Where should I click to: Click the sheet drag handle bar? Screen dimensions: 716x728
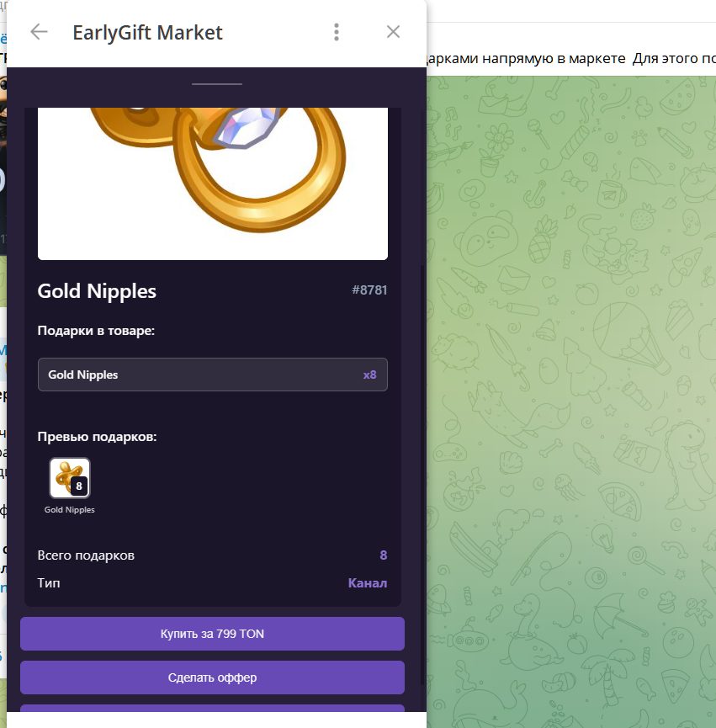pyautogui.click(x=217, y=84)
